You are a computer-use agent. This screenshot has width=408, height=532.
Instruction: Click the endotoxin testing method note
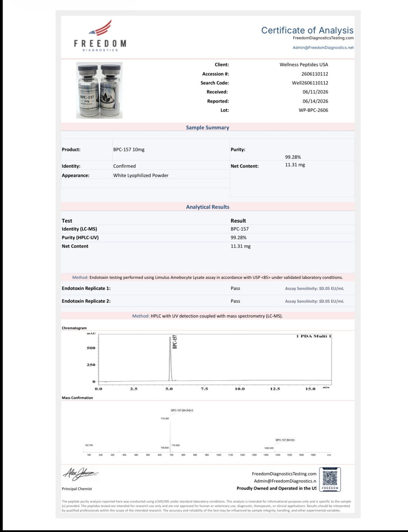point(208,278)
